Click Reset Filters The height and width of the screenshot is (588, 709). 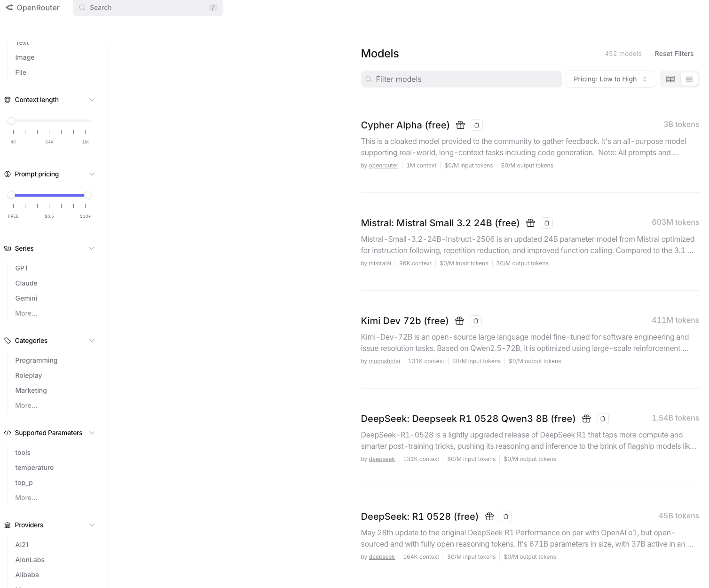pos(674,54)
